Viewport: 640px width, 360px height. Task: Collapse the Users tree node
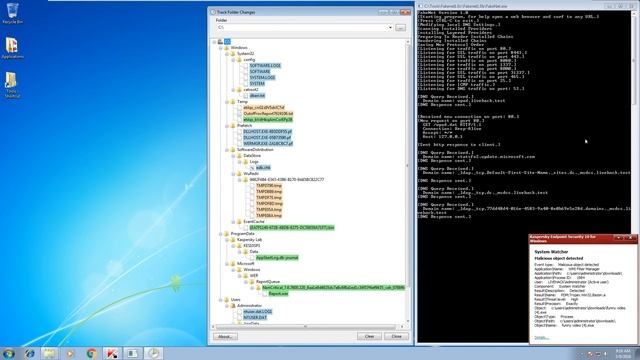221,300
